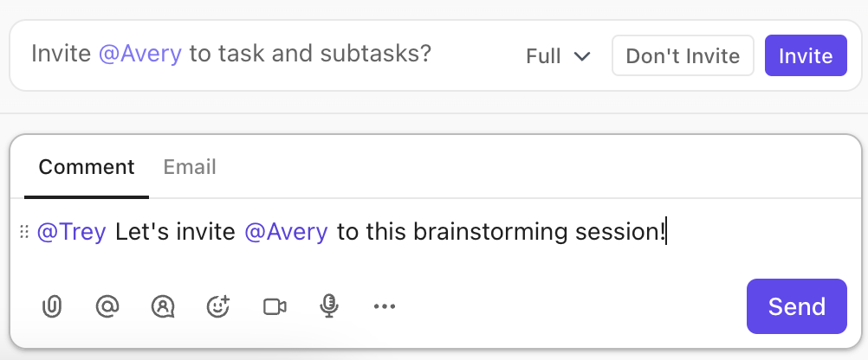Click the 'to task and subtasks?' prompt text
This screenshot has width=868, height=360.
(x=310, y=54)
